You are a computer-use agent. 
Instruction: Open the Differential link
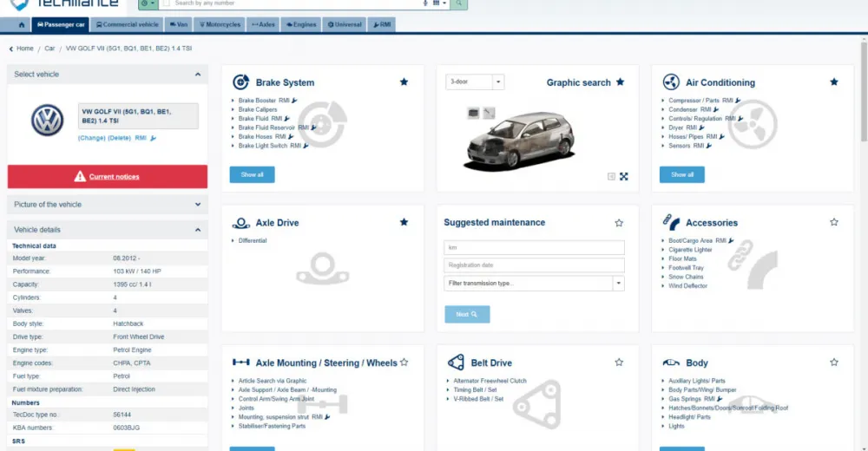pyautogui.click(x=253, y=241)
